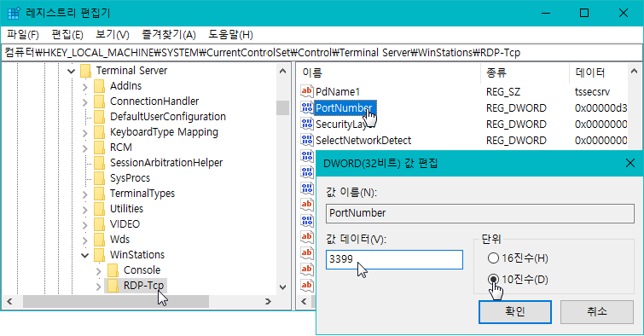Close the DWORD edit dialog
This screenshot has height=336, width=644.
tap(630, 164)
